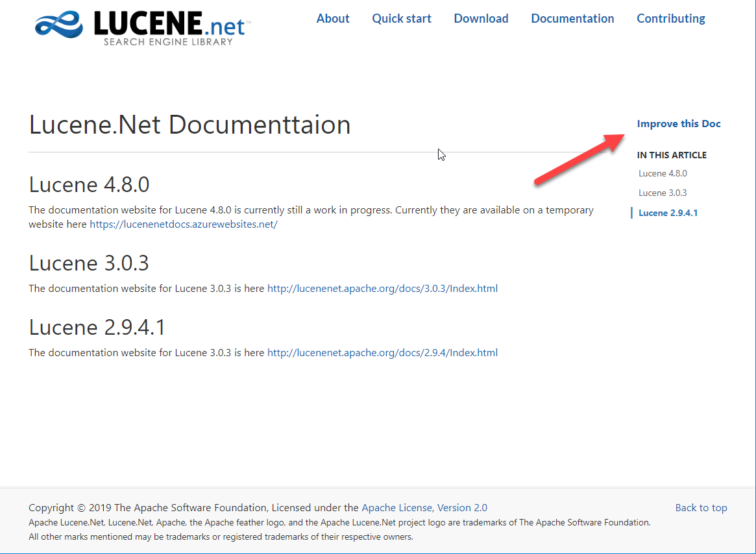
Task: Select Lucene 2.9.4.1 in article sidebar
Action: coord(668,213)
